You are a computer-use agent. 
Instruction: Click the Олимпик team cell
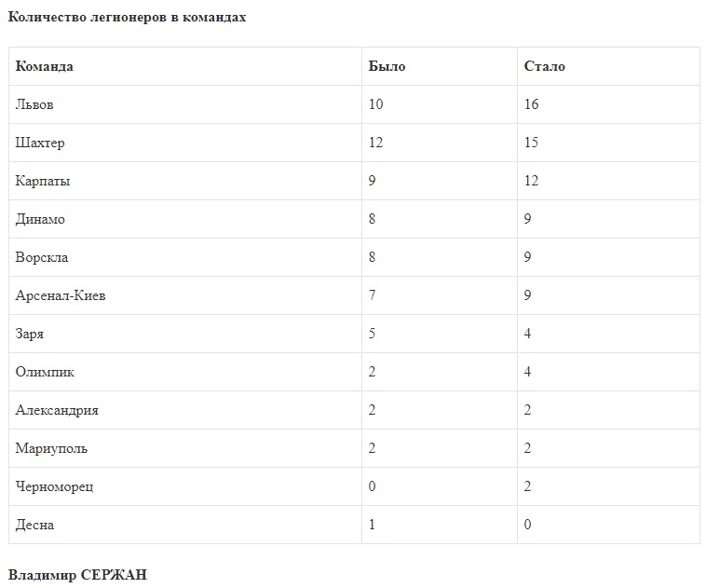tap(45, 372)
